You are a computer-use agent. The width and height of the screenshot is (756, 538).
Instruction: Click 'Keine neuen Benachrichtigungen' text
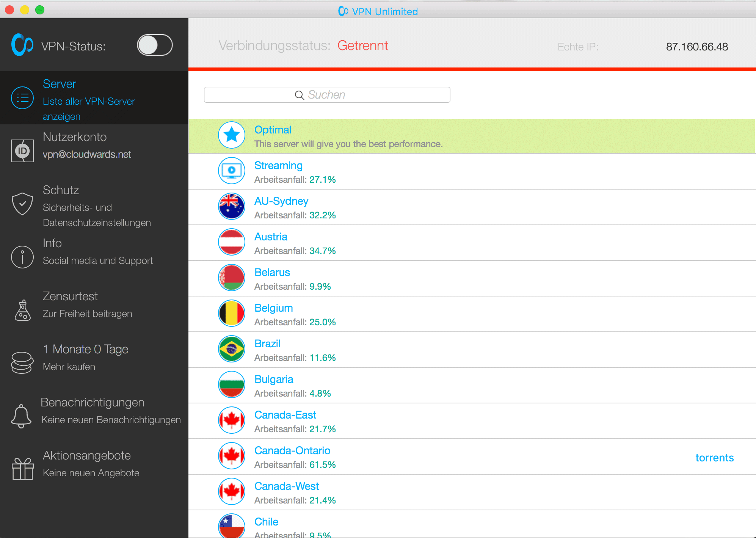click(x=111, y=420)
